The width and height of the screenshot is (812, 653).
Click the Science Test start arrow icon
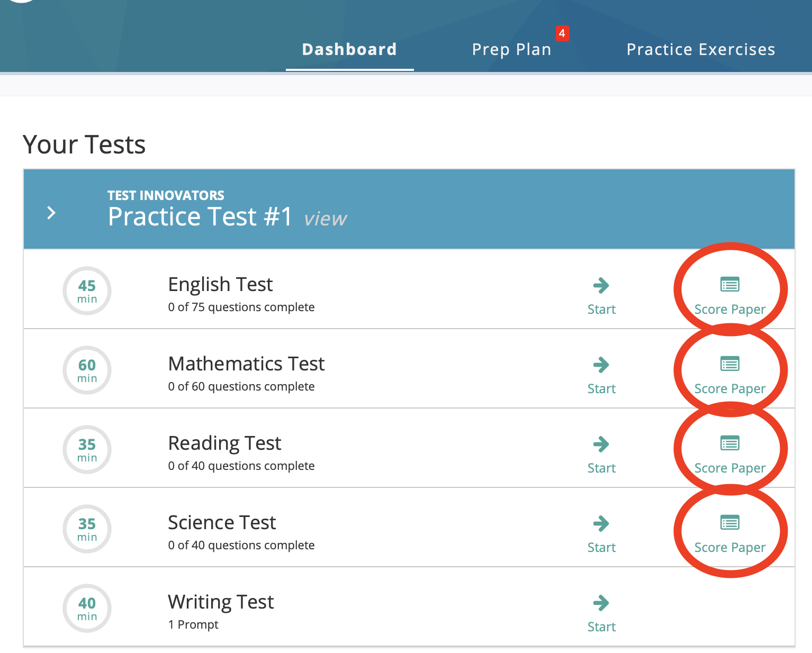[601, 524]
